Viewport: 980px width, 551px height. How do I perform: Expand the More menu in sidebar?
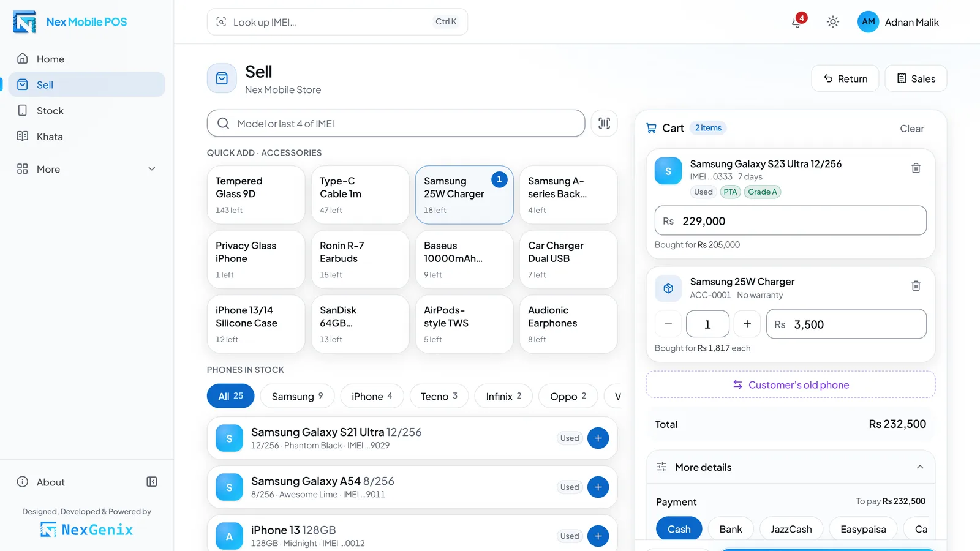point(86,169)
